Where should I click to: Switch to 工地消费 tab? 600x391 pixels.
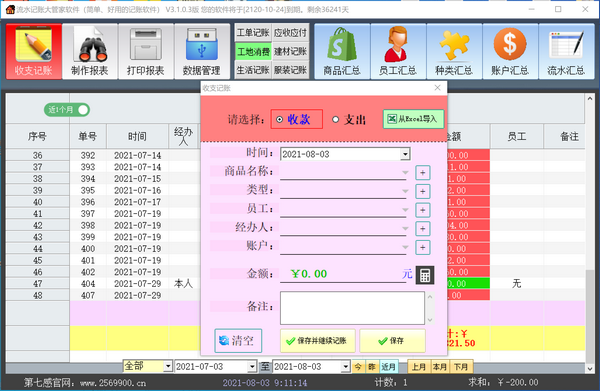coord(253,52)
